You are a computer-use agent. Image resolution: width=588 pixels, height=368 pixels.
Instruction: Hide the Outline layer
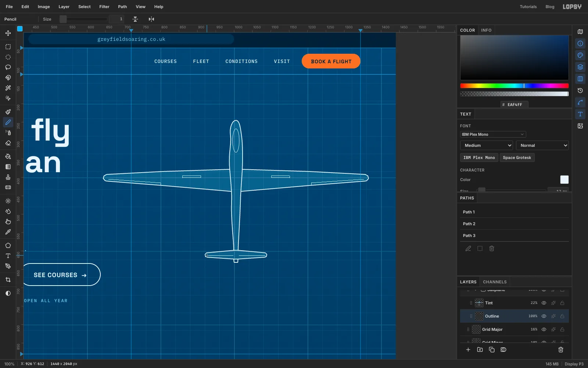click(544, 316)
